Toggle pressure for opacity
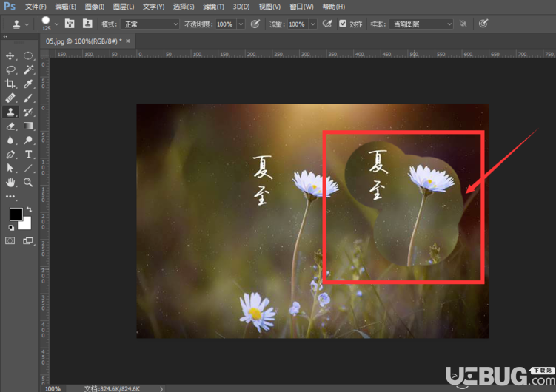This screenshot has height=392, width=556. (255, 24)
